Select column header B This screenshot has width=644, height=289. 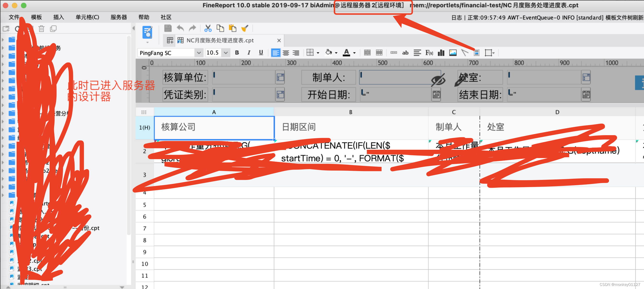351,112
